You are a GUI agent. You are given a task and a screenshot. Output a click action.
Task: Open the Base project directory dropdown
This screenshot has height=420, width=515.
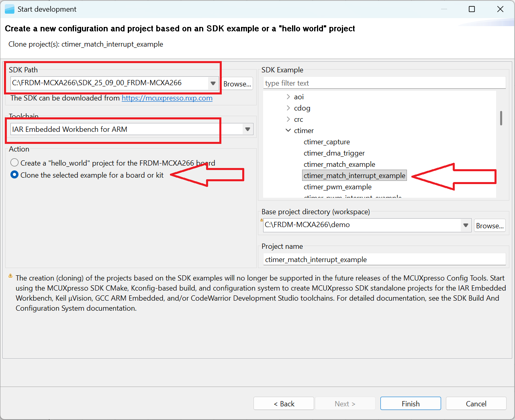click(x=466, y=225)
